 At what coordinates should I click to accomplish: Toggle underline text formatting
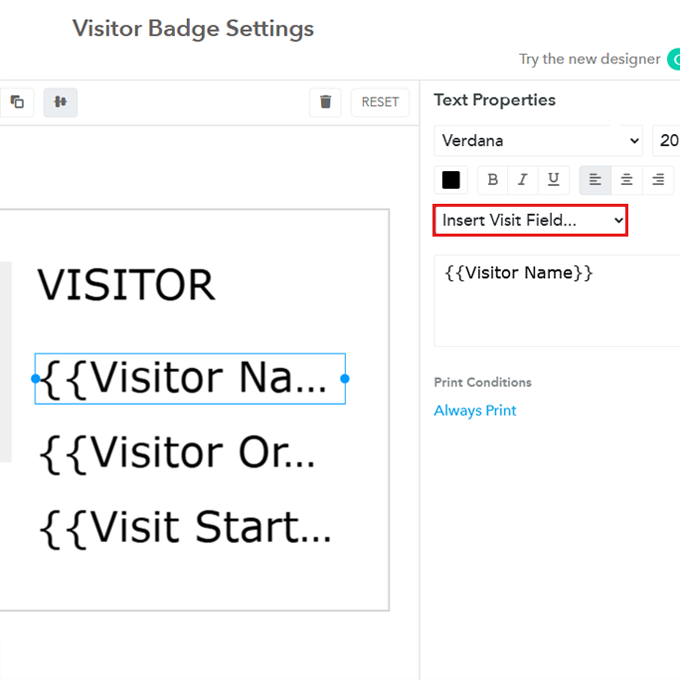pyautogui.click(x=553, y=180)
